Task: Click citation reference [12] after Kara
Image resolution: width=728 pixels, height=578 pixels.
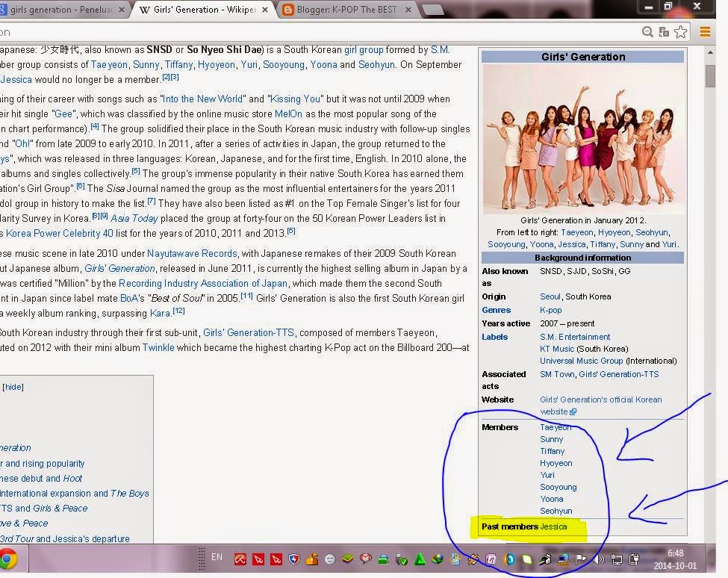Action: click(x=178, y=311)
